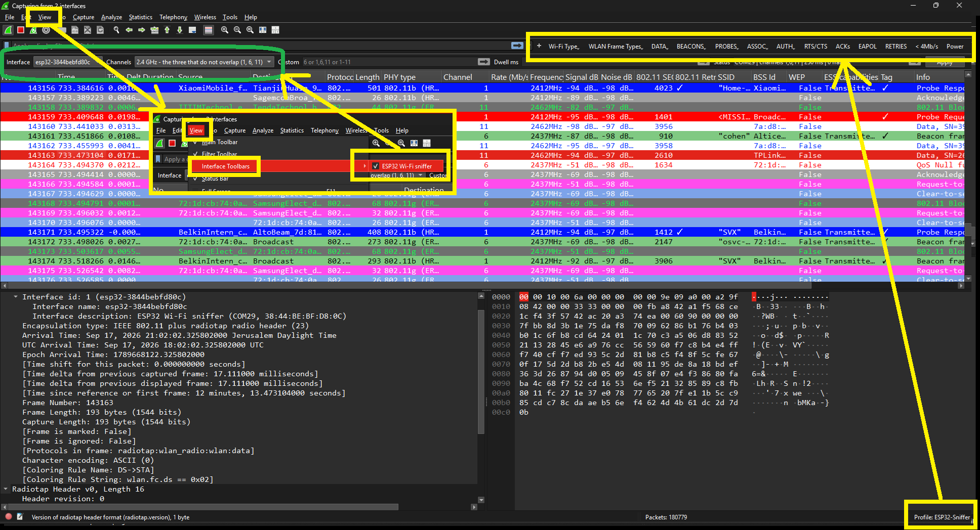Collapse the Interface id: 1 tree node

(x=16, y=297)
